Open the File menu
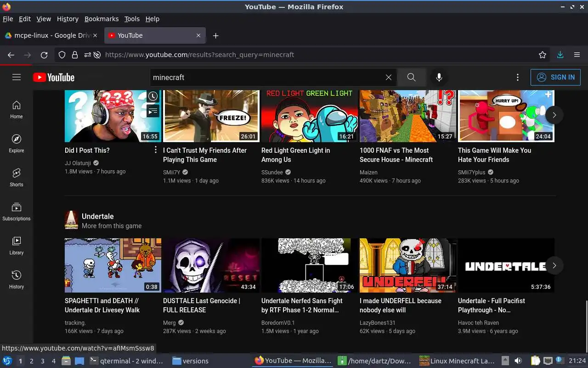This screenshot has width=588, height=368. coord(8,19)
